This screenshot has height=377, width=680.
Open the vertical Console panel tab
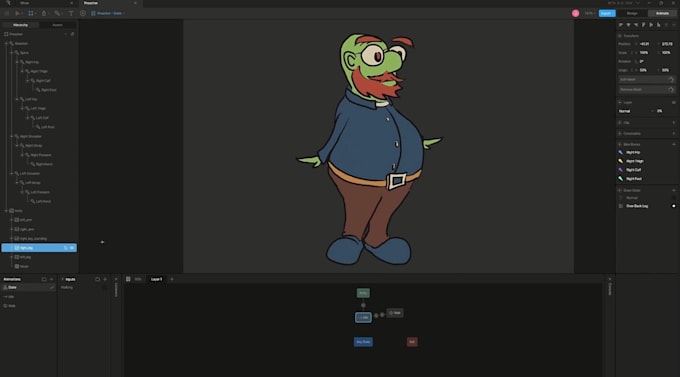point(610,289)
